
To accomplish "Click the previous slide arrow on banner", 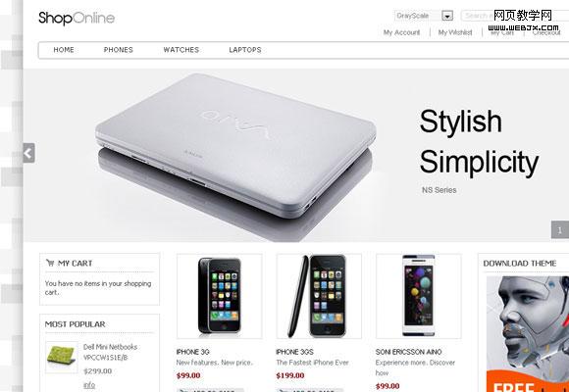I will click(28, 153).
